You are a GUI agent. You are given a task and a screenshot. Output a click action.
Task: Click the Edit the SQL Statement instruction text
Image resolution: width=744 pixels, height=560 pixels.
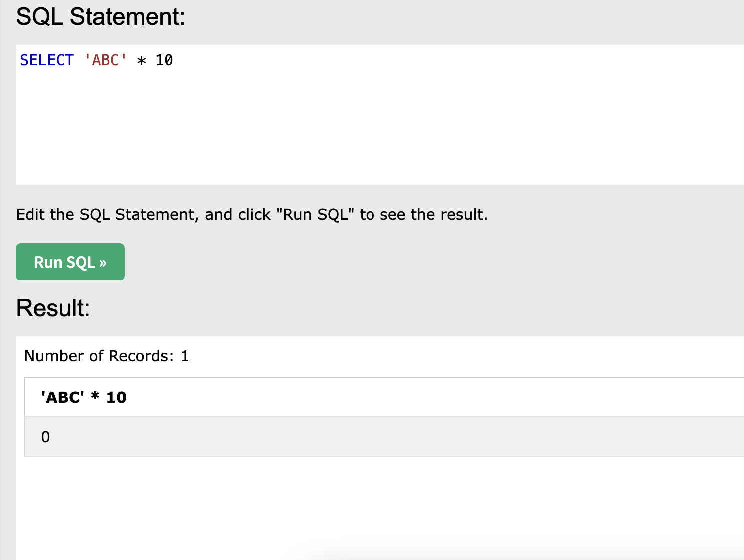tap(252, 214)
